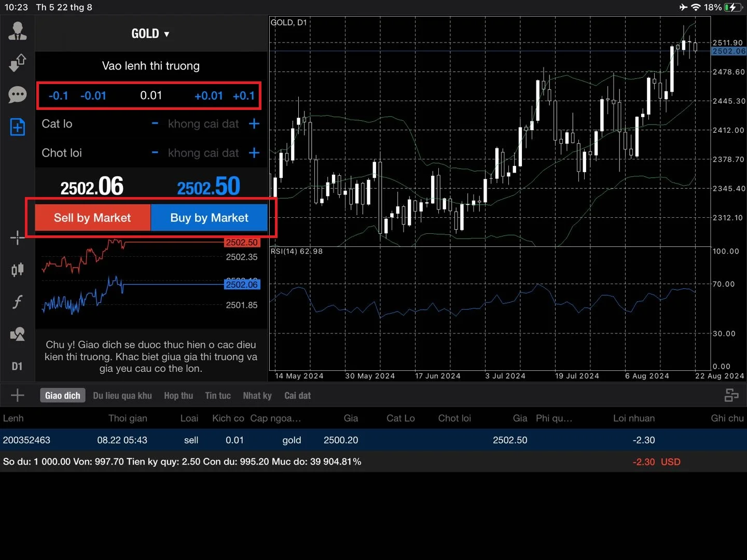Switch to the Giao dich tab
This screenshot has height=560, width=747.
[x=62, y=396]
